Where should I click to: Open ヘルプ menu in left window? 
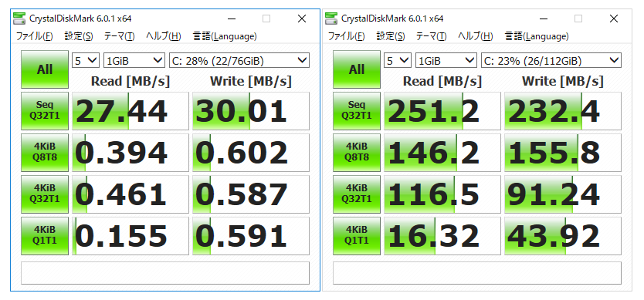pyautogui.click(x=164, y=36)
